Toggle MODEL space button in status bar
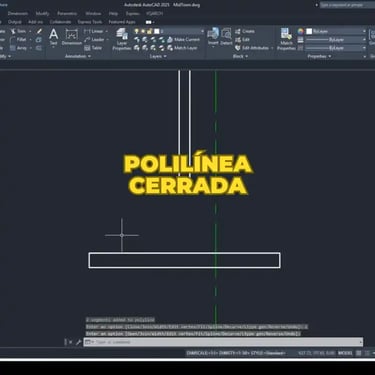Screen dimensions: 375x375 [345, 353]
